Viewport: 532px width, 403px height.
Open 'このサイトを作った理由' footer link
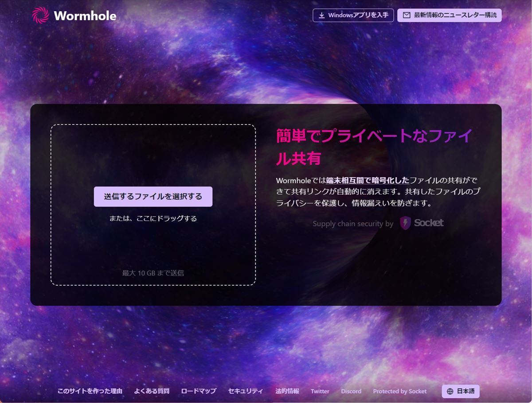tap(90, 391)
